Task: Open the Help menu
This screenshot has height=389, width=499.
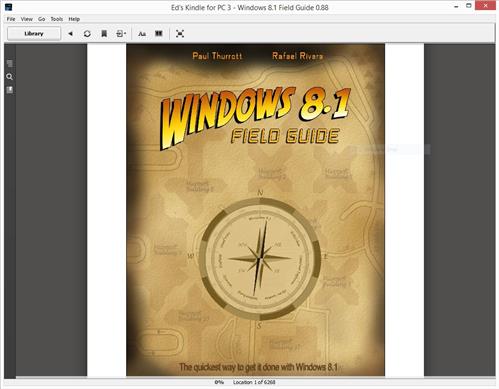Action: [74, 19]
